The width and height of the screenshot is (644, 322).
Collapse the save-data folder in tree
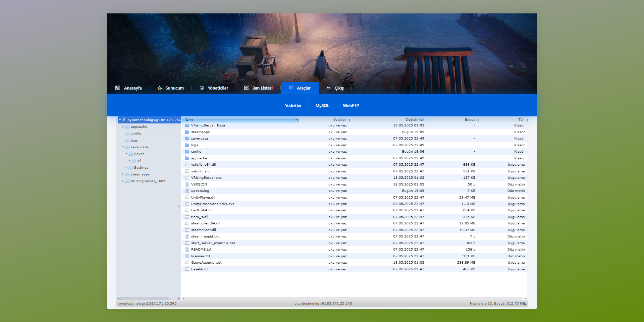point(123,147)
